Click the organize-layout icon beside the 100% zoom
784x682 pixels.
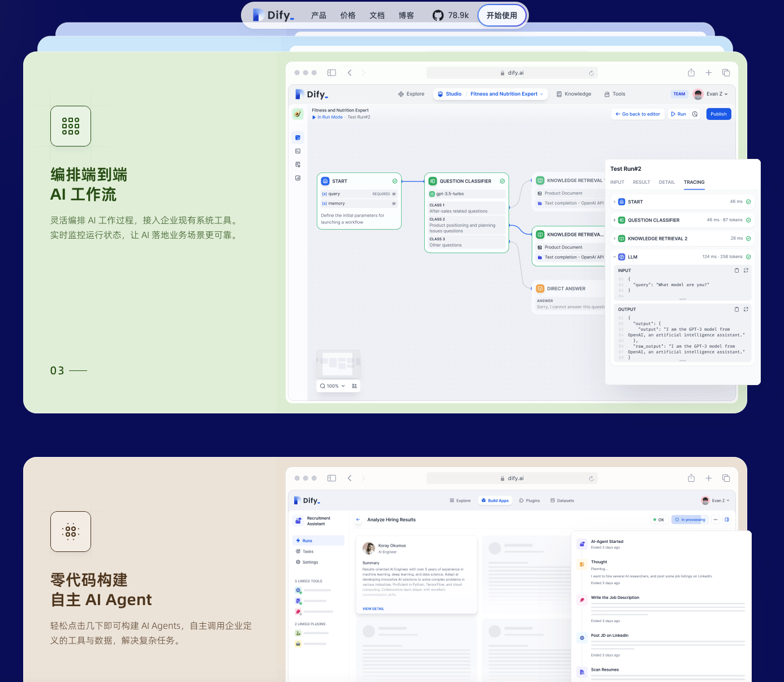355,386
